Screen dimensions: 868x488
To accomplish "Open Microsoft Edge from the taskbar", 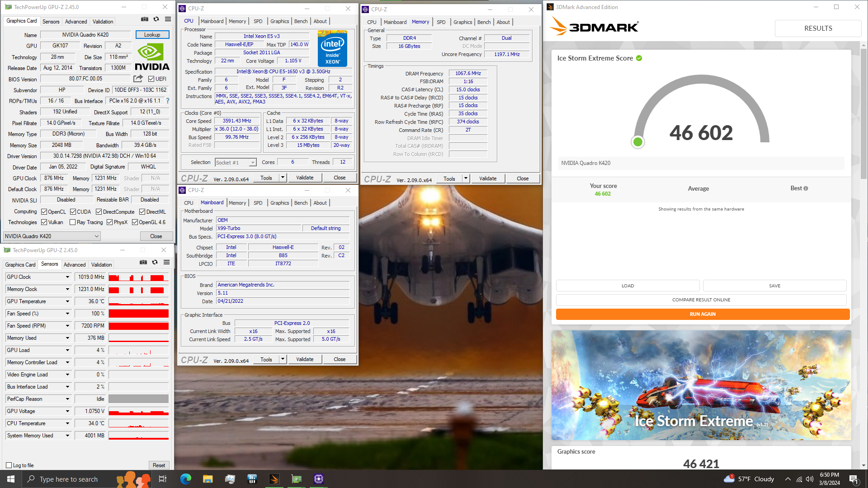I will 186,479.
